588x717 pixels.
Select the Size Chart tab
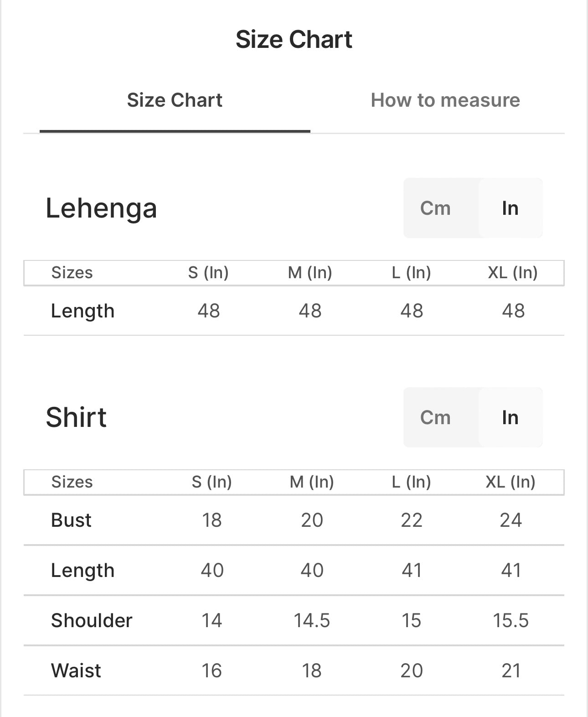(x=175, y=100)
